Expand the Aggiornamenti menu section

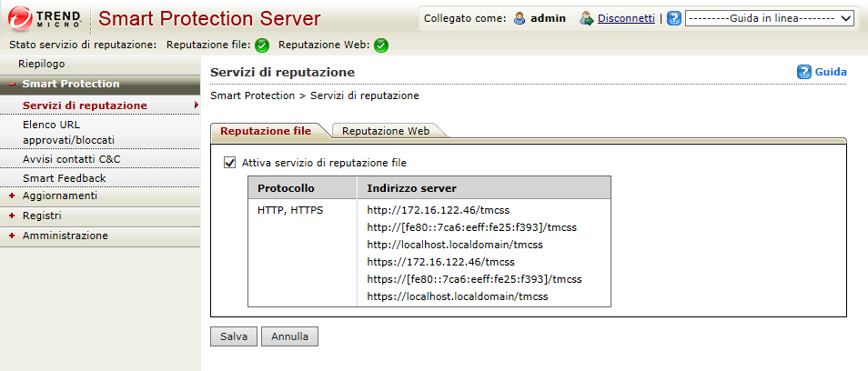[x=12, y=196]
